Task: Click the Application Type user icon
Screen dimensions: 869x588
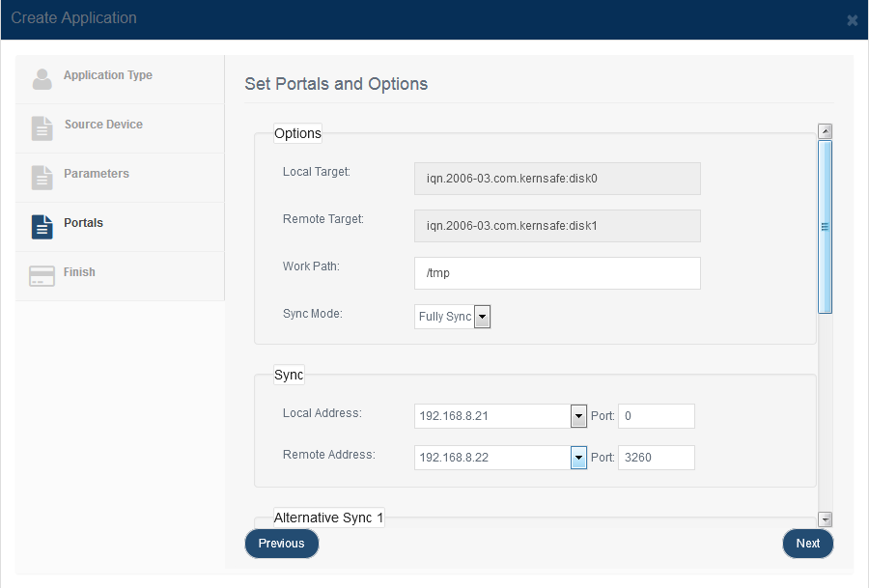Action: click(x=42, y=79)
